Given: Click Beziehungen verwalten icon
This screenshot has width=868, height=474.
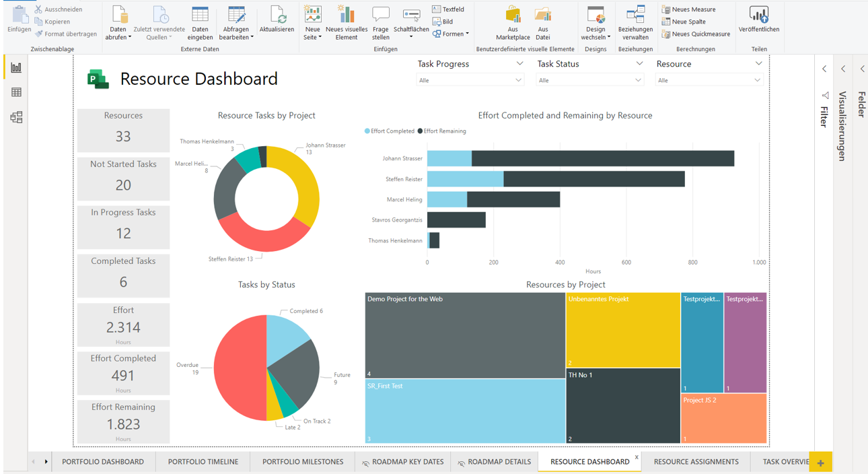Looking at the screenshot, I should pyautogui.click(x=635, y=15).
